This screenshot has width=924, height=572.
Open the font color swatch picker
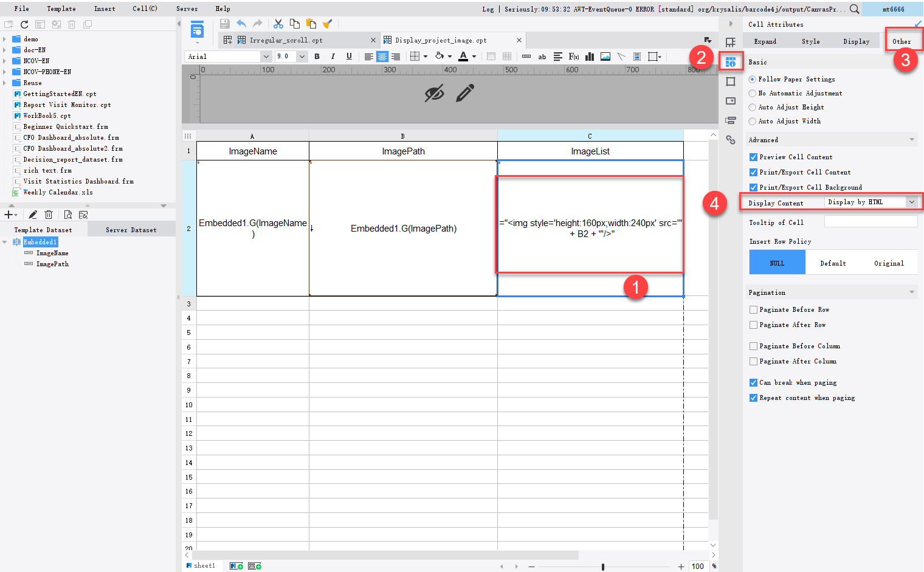474,56
